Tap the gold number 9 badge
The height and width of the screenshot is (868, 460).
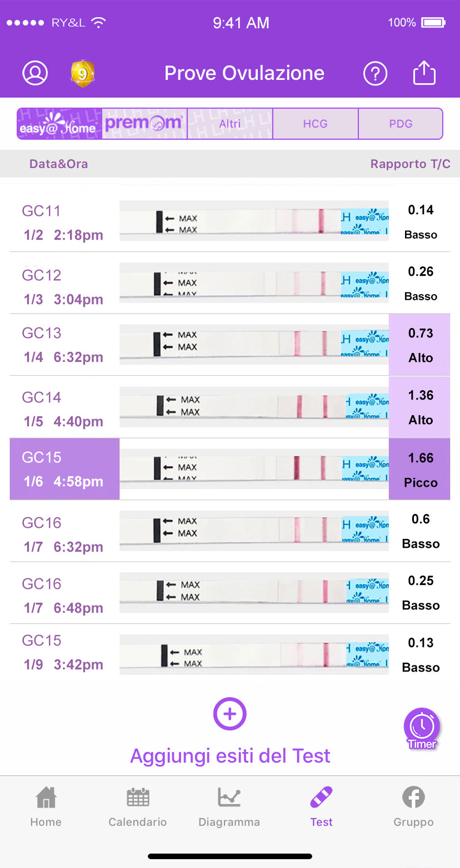82,74
